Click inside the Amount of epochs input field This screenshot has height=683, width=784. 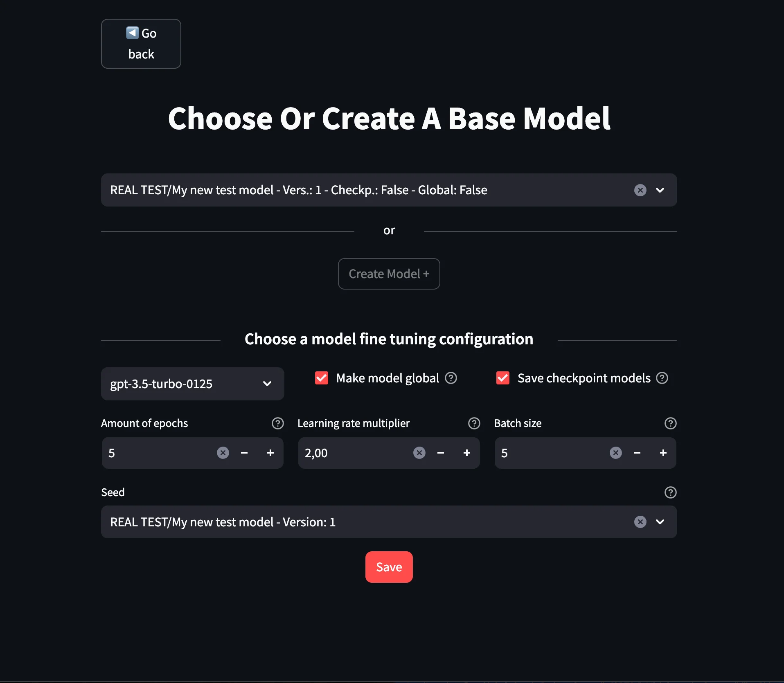[155, 453]
